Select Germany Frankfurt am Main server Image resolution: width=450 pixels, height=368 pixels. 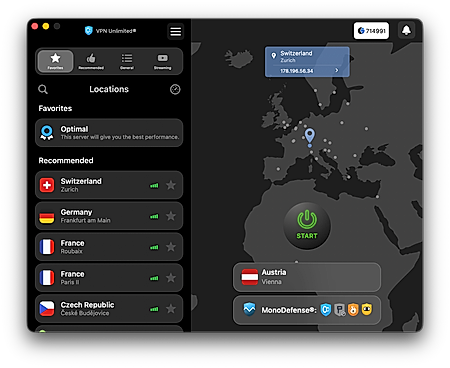[x=109, y=216]
